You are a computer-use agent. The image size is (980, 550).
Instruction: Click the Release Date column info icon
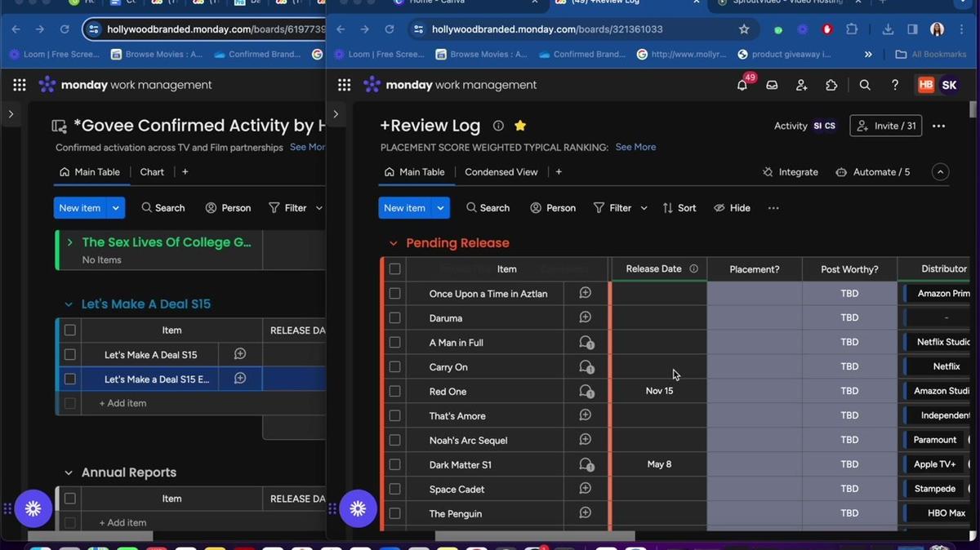click(693, 268)
